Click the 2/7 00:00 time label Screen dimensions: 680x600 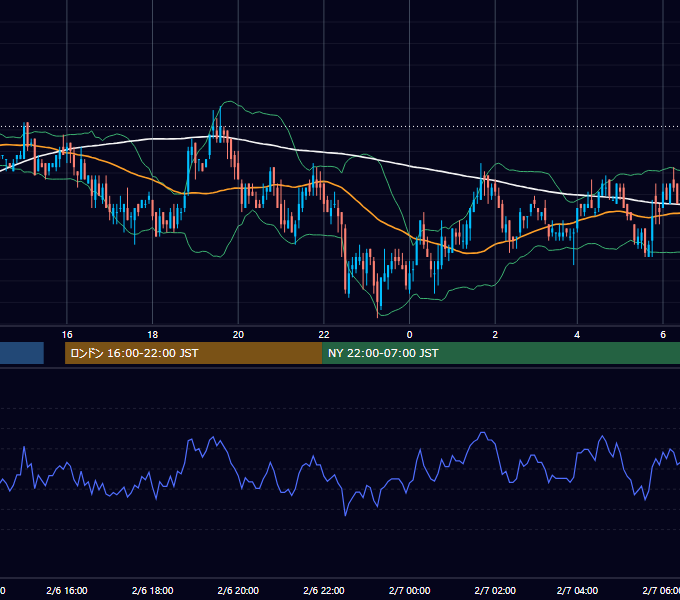click(x=409, y=590)
